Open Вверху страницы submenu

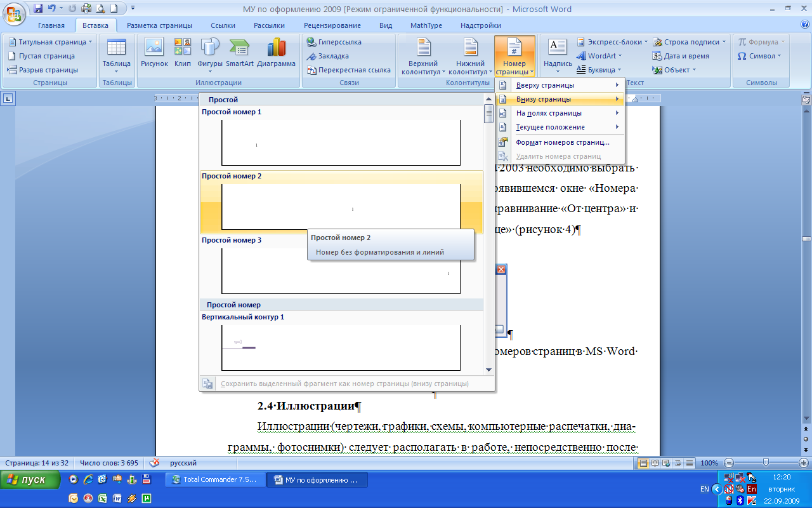pos(560,85)
